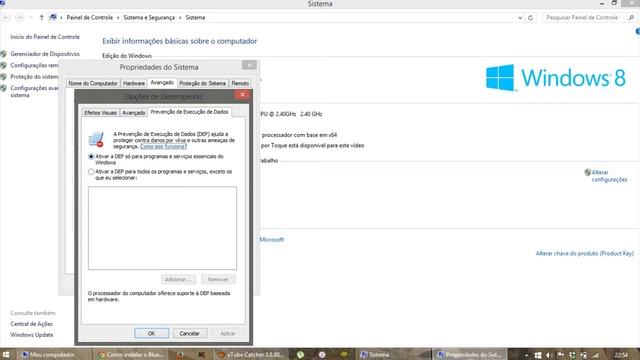Click Sistema e Segurança breadcrumb

coord(149,18)
